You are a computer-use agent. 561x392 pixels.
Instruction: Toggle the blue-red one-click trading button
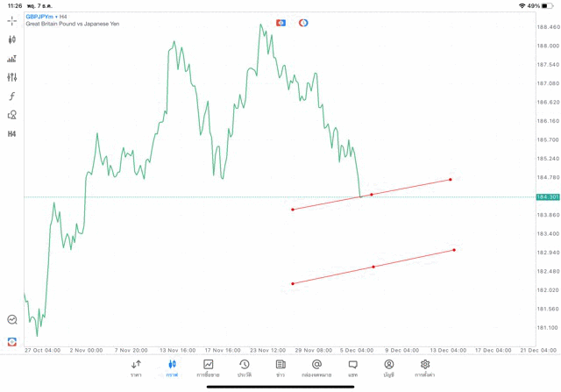280,23
